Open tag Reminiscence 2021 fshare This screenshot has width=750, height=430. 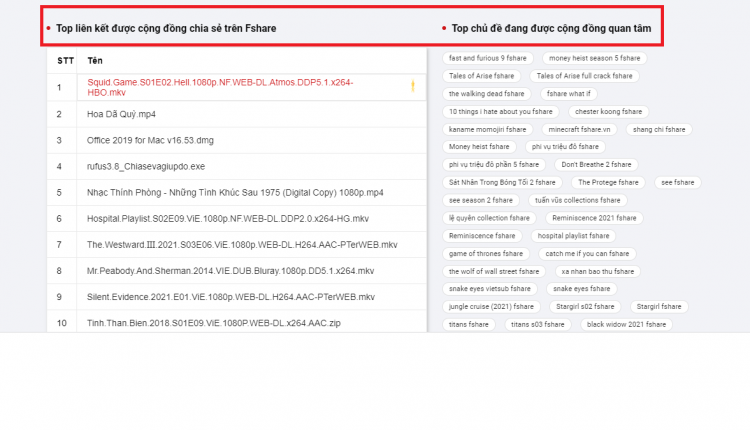point(594,218)
